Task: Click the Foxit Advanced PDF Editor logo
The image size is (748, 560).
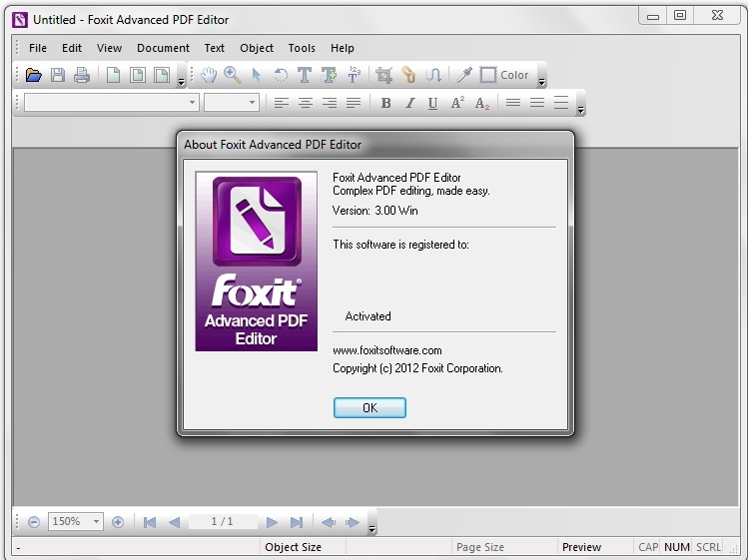Action: click(257, 262)
